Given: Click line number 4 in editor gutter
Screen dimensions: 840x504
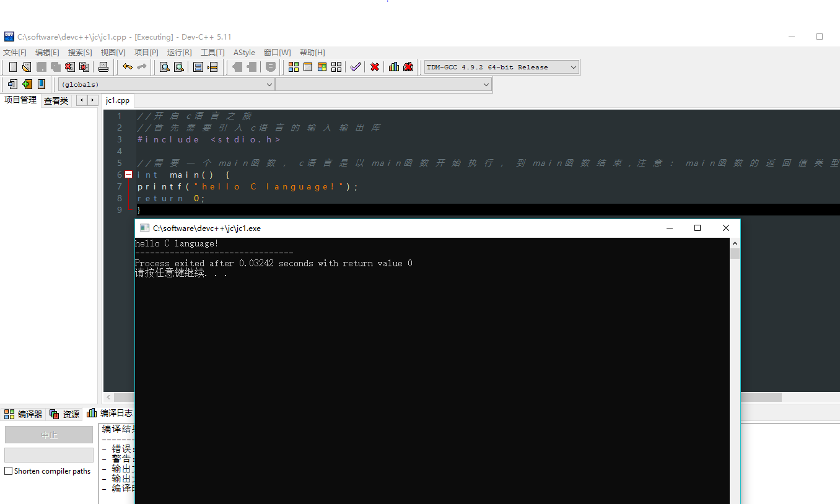Looking at the screenshot, I should tap(120, 151).
